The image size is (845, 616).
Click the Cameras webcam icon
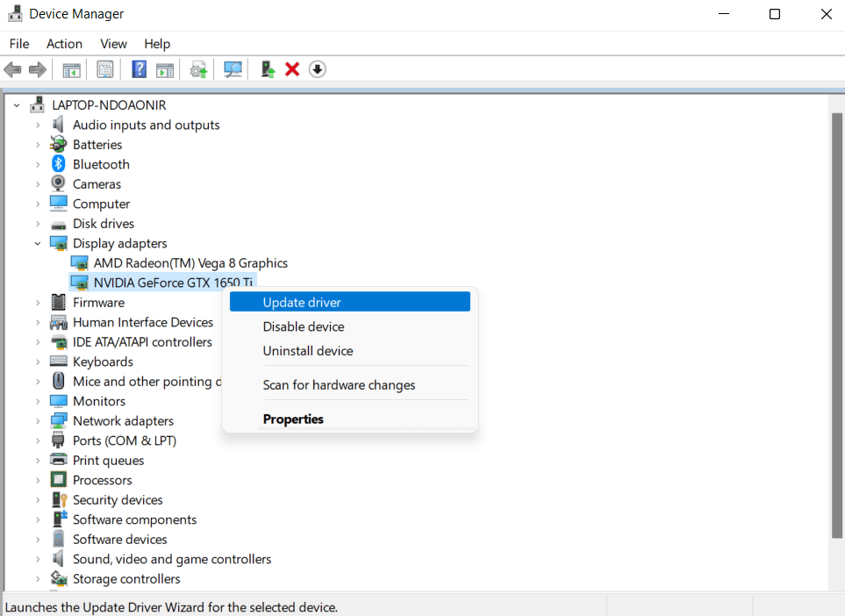pyautogui.click(x=58, y=183)
